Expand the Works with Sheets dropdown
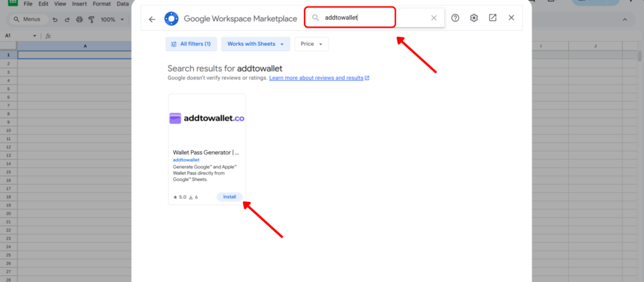The width and height of the screenshot is (644, 282). tap(255, 44)
